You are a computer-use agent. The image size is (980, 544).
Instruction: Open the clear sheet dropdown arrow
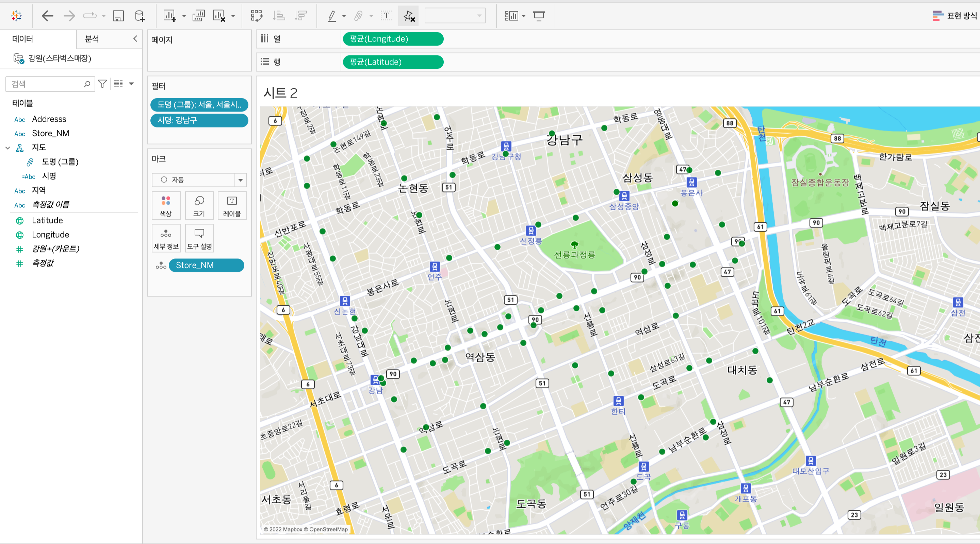[x=233, y=16]
